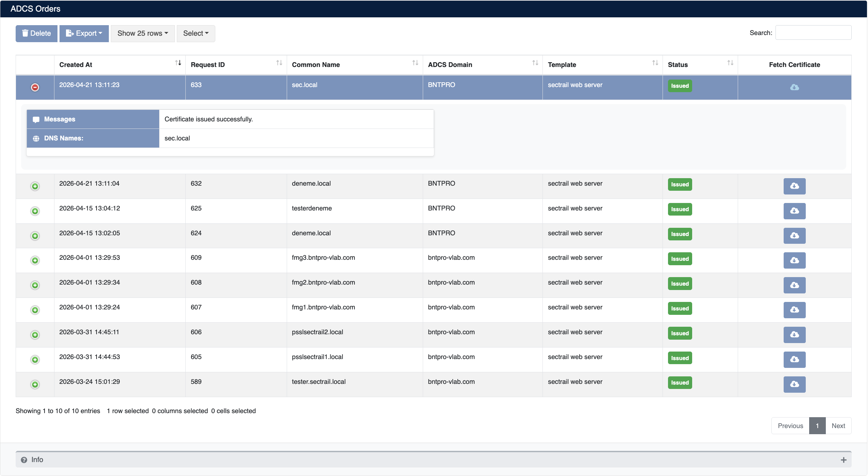Viewport: 868px width, 476px height.
Task: Open the Select dropdown menu
Action: (x=196, y=33)
